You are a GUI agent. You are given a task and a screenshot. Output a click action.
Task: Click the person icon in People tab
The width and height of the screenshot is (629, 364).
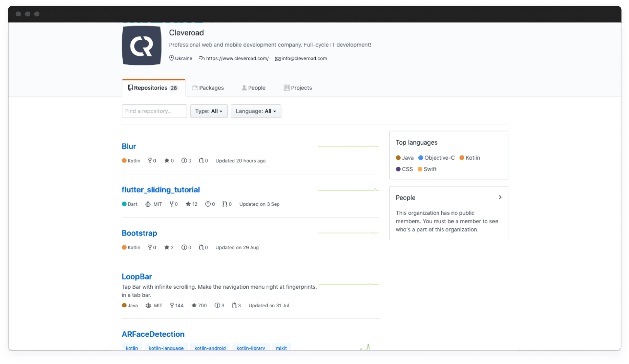pyautogui.click(x=244, y=88)
